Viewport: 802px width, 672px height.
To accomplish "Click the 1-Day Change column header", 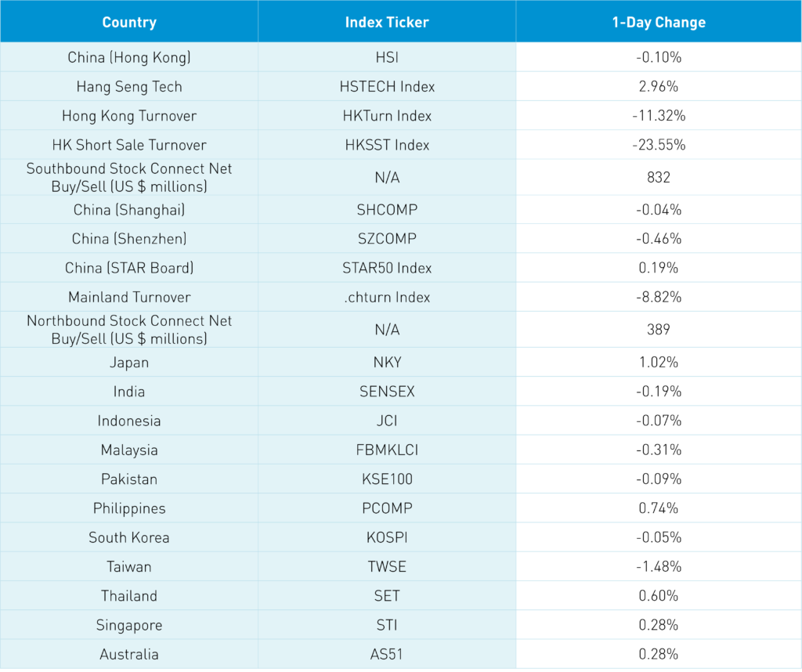I will (659, 22).
